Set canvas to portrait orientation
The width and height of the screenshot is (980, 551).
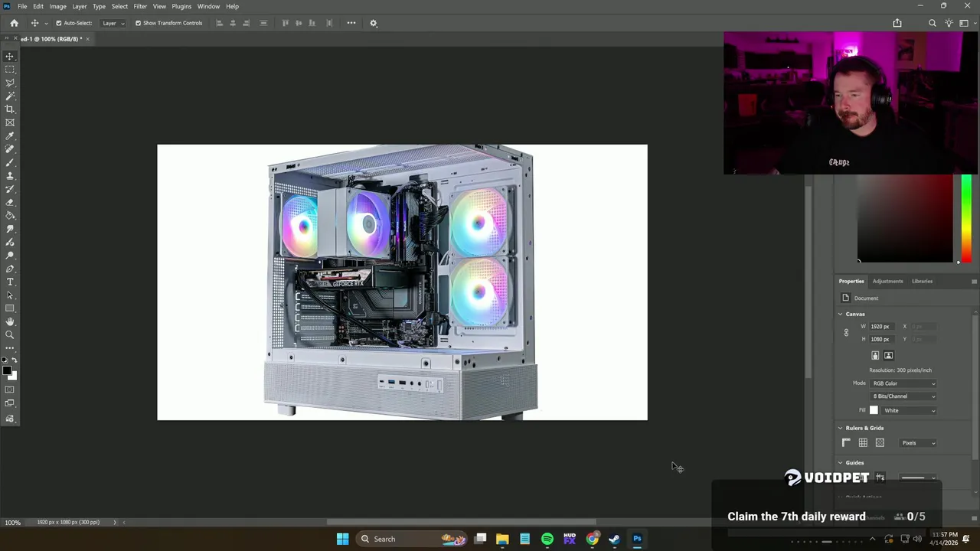click(x=875, y=355)
